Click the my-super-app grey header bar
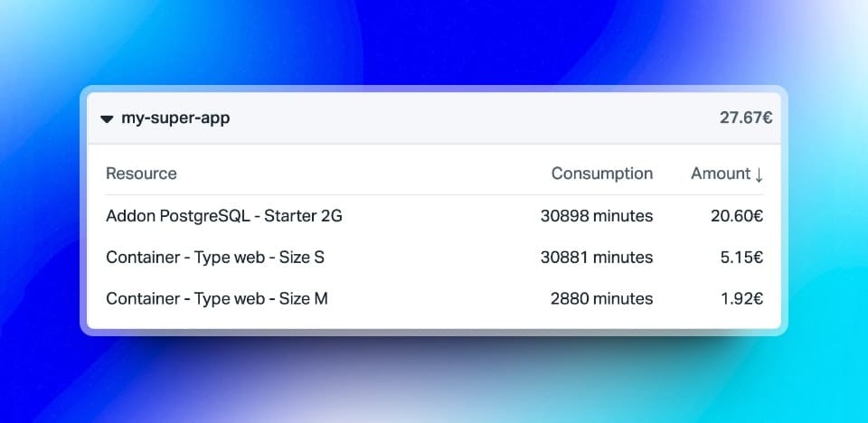This screenshot has width=868, height=423. [434, 117]
